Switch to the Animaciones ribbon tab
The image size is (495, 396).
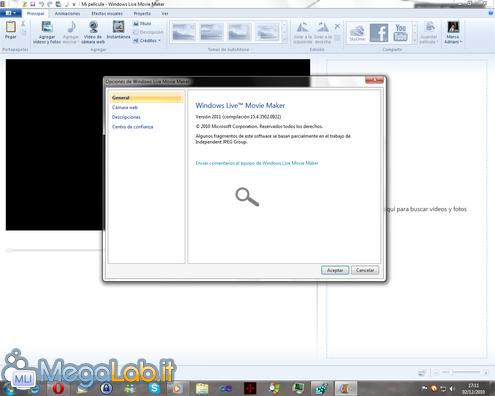pyautogui.click(x=67, y=14)
